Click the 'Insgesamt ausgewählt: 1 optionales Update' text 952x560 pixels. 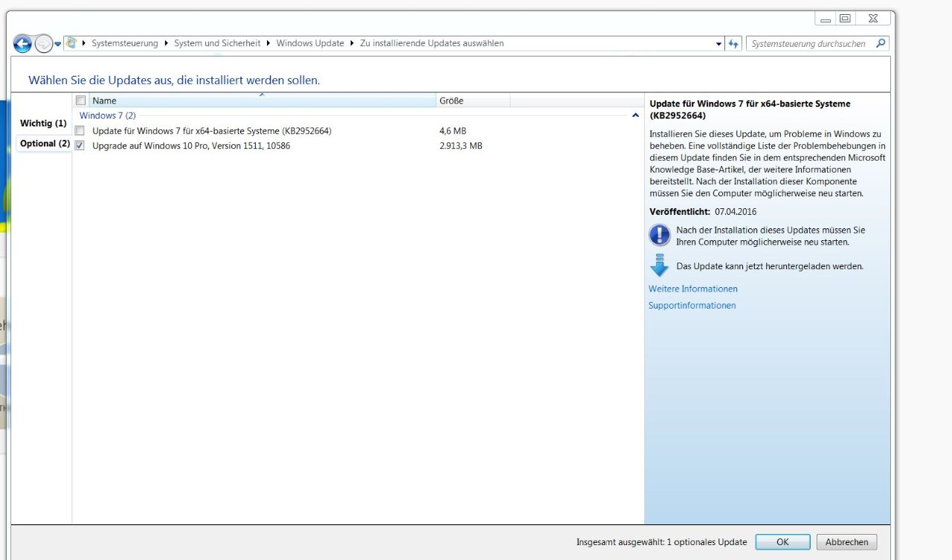tap(662, 542)
